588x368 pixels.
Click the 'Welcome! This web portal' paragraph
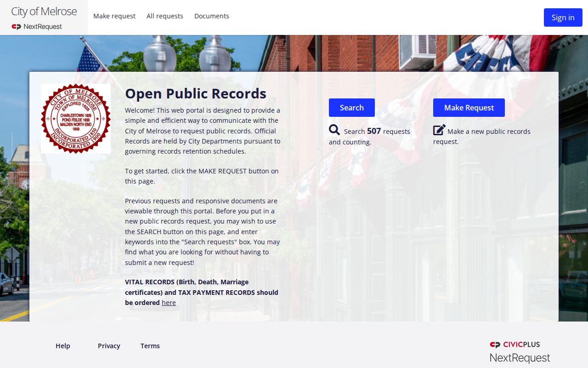203,131
